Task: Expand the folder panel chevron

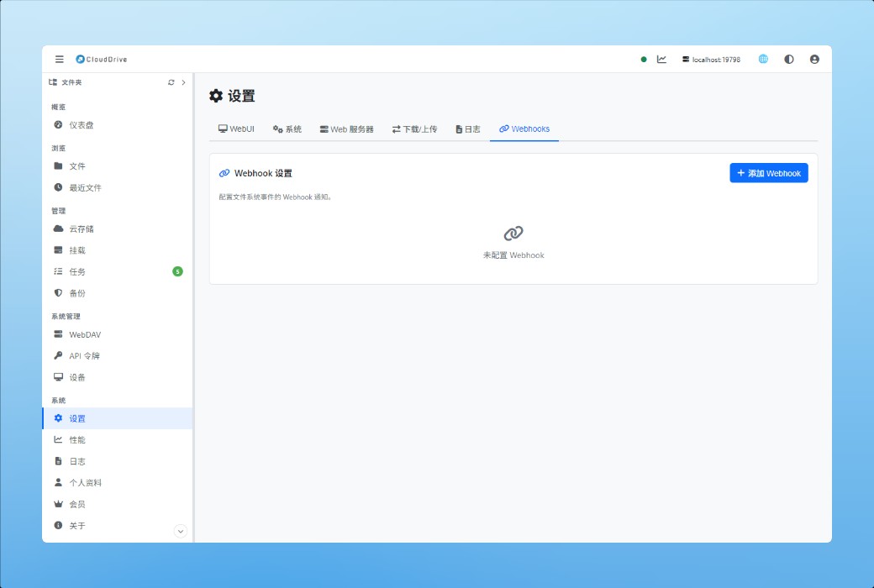Action: point(183,82)
